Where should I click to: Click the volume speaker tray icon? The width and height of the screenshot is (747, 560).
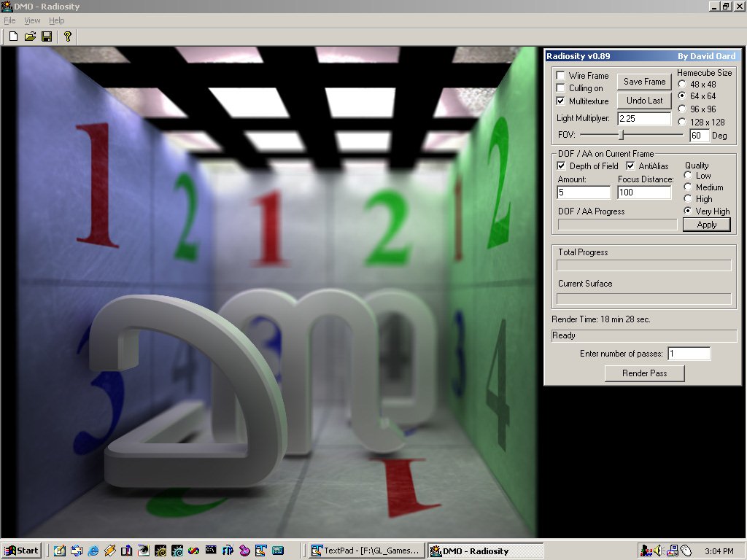point(657,551)
